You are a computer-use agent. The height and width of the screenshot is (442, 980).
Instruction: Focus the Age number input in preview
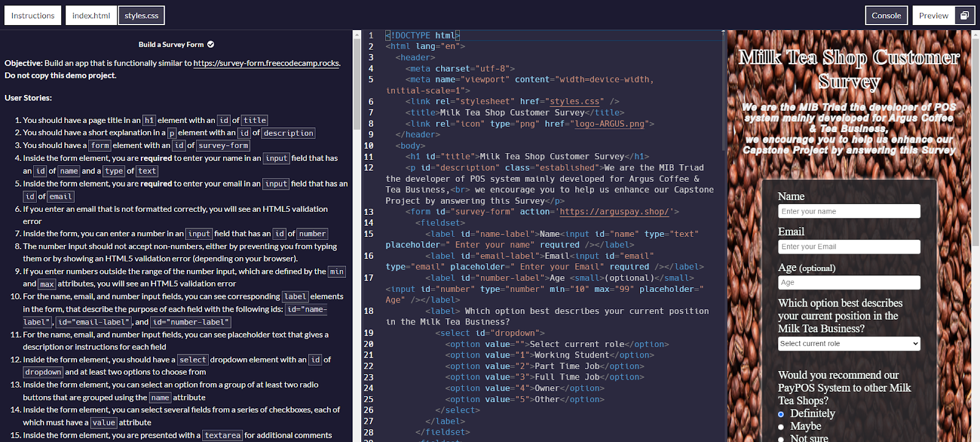click(849, 282)
